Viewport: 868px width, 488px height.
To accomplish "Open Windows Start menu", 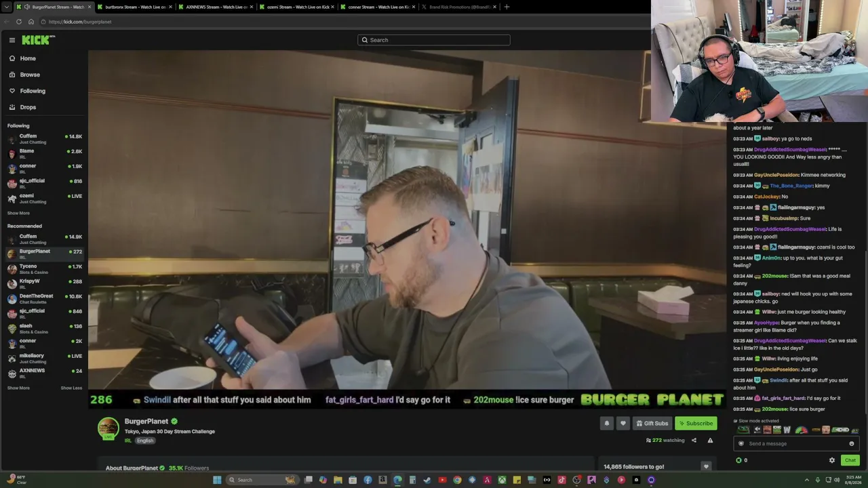I will pyautogui.click(x=217, y=480).
